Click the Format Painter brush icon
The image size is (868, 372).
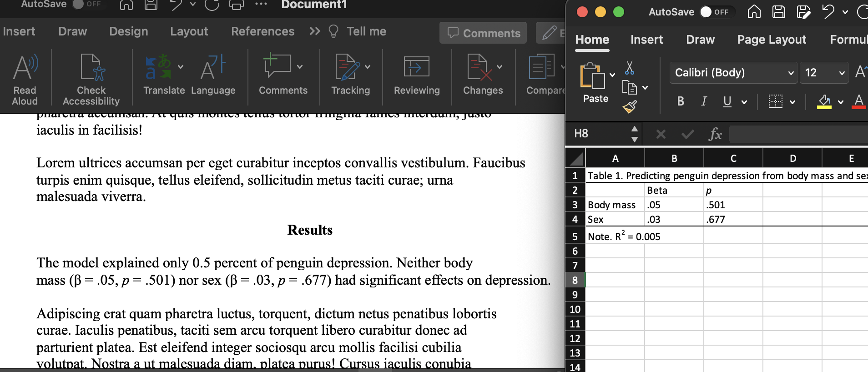pyautogui.click(x=630, y=107)
